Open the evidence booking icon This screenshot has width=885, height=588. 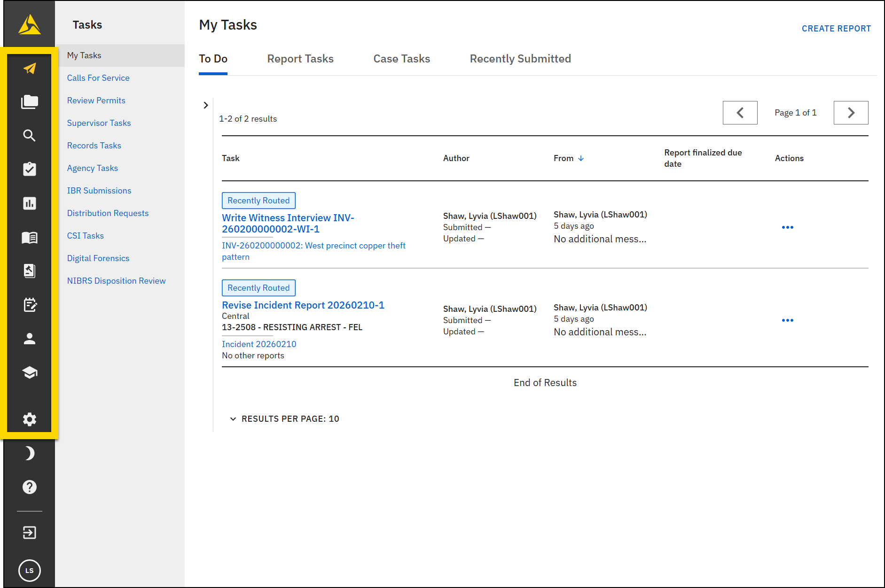[x=29, y=271]
